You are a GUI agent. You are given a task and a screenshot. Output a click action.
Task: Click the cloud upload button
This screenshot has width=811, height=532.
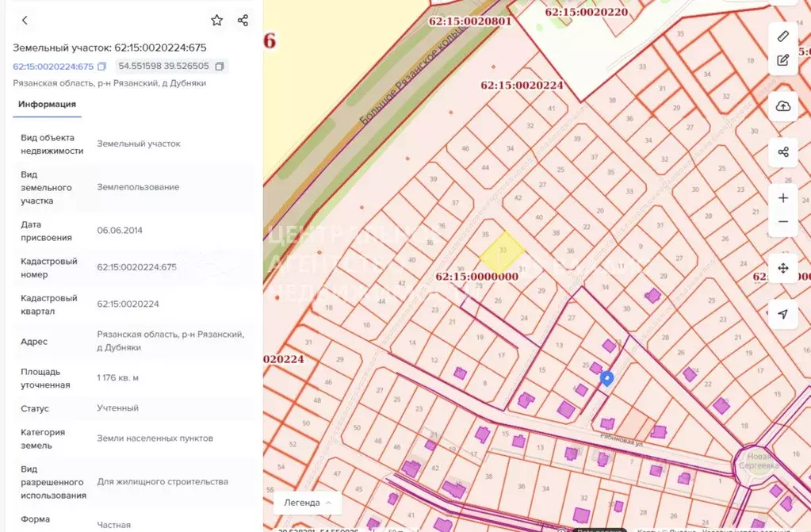point(782,106)
